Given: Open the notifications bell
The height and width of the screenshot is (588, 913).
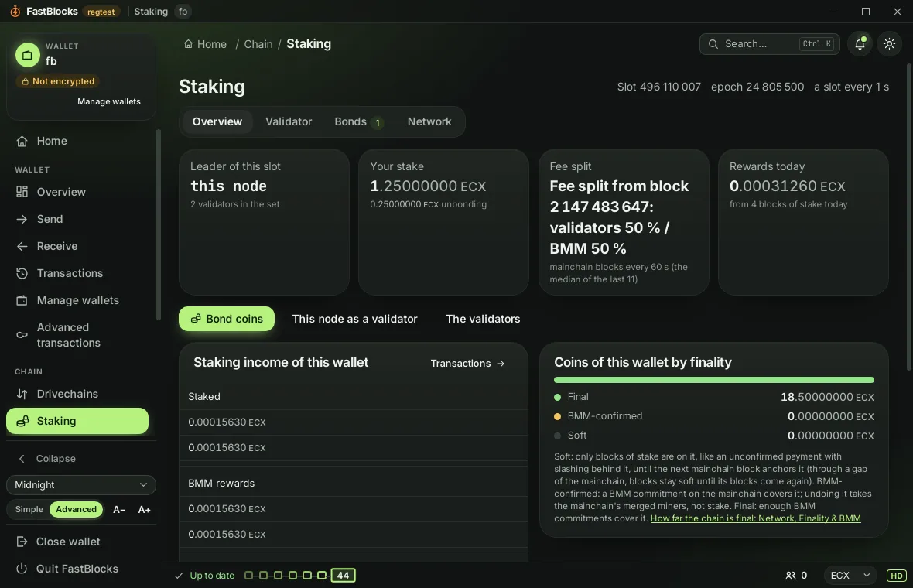Looking at the screenshot, I should click(860, 43).
